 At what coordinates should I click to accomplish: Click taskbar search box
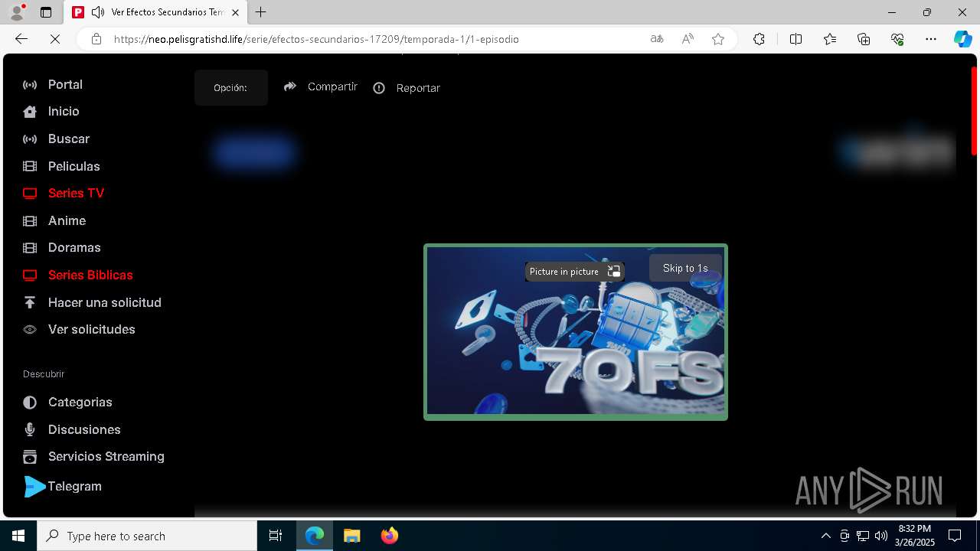point(147,536)
